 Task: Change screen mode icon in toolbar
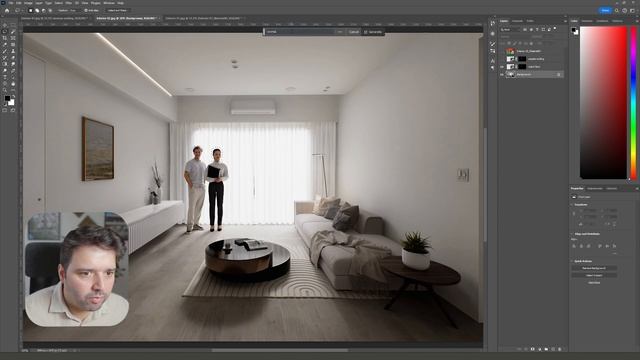click(13, 110)
